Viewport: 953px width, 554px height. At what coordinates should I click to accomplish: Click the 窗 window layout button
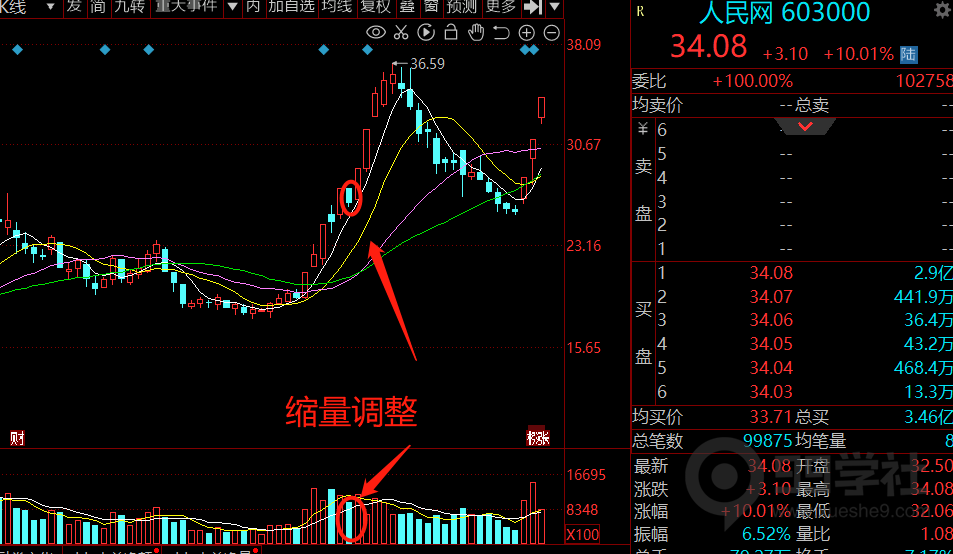point(431,7)
